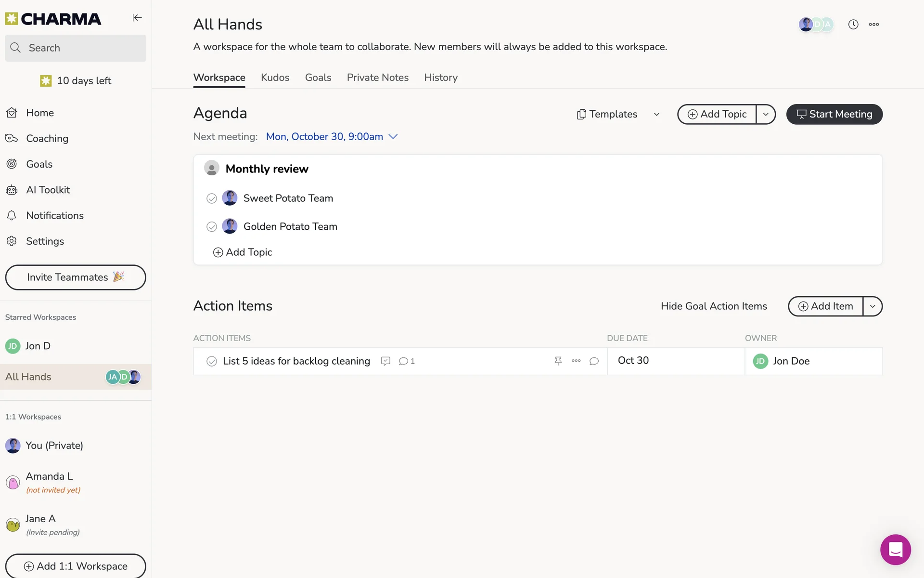Open the chat support bubble

(895, 549)
